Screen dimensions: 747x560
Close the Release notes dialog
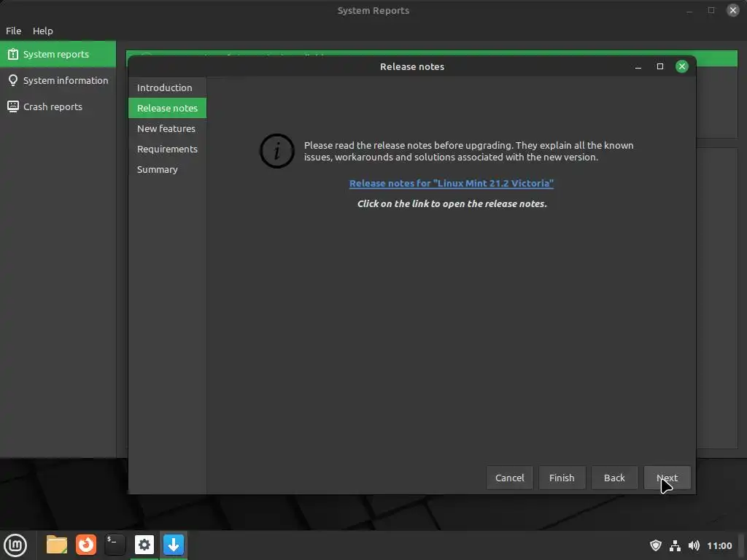pos(682,66)
